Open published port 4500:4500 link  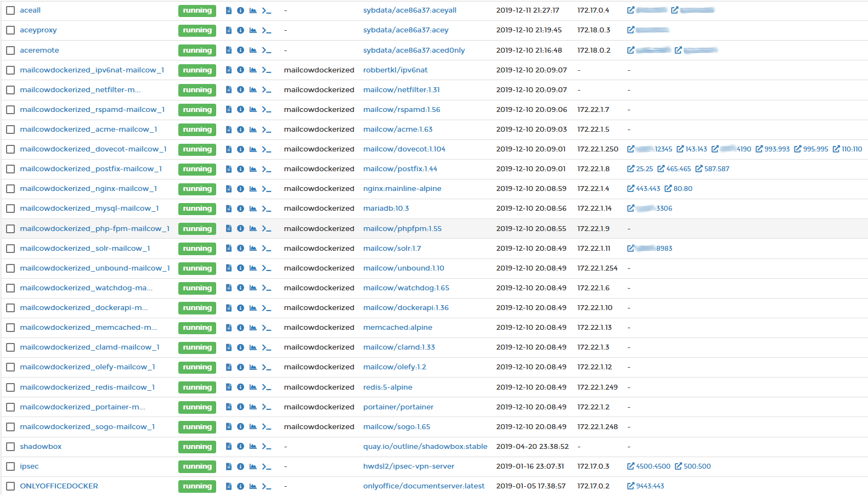tap(649, 466)
